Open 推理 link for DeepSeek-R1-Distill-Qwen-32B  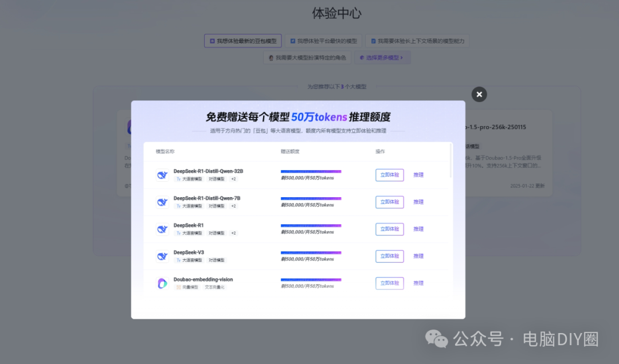click(418, 175)
